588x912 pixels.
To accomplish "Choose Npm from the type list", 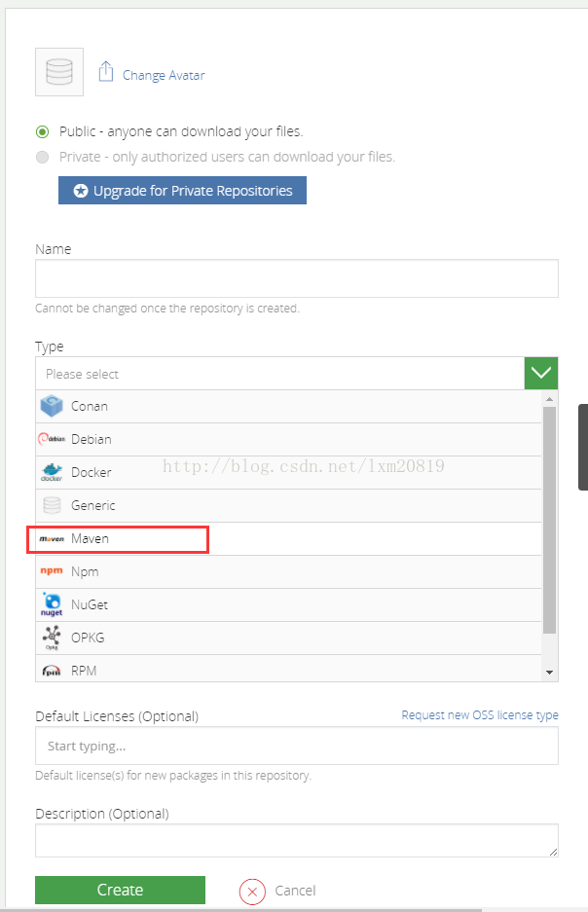I will point(288,571).
